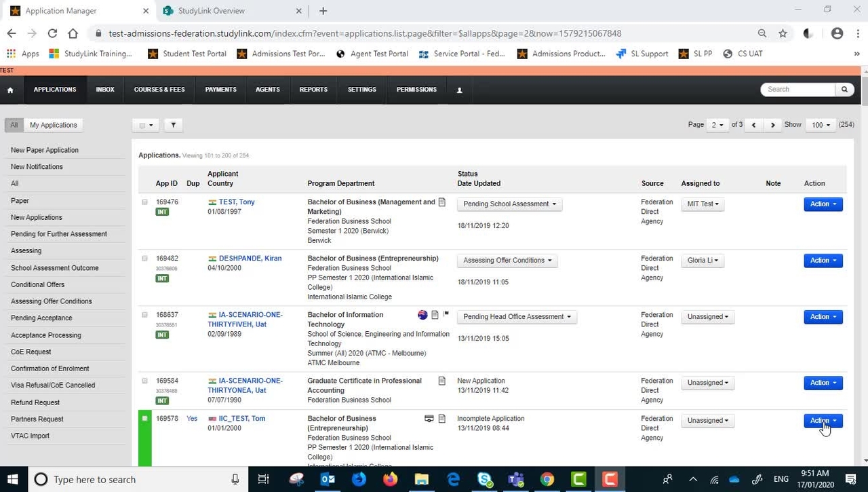This screenshot has width=868, height=492.
Task: Click card icon on IIC_TEST, Tom row
Action: coord(429,419)
